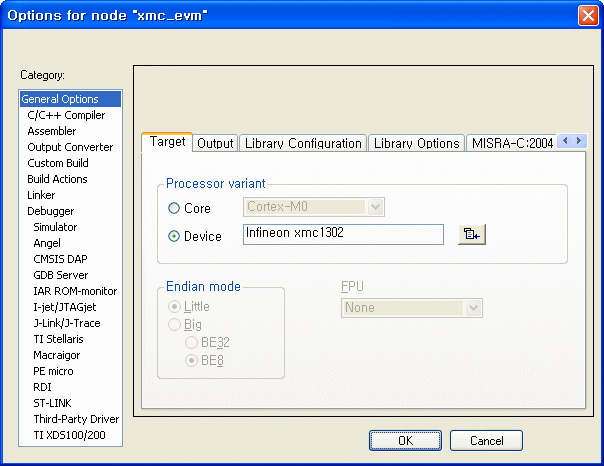This screenshot has width=604, height=466.
Task: Open the Library Options tab
Action: (416, 143)
